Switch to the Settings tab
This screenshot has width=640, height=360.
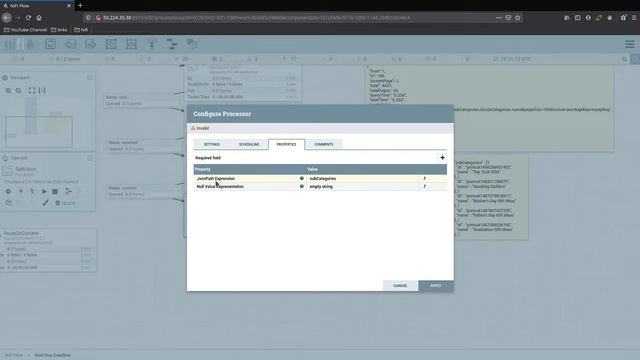(211, 144)
